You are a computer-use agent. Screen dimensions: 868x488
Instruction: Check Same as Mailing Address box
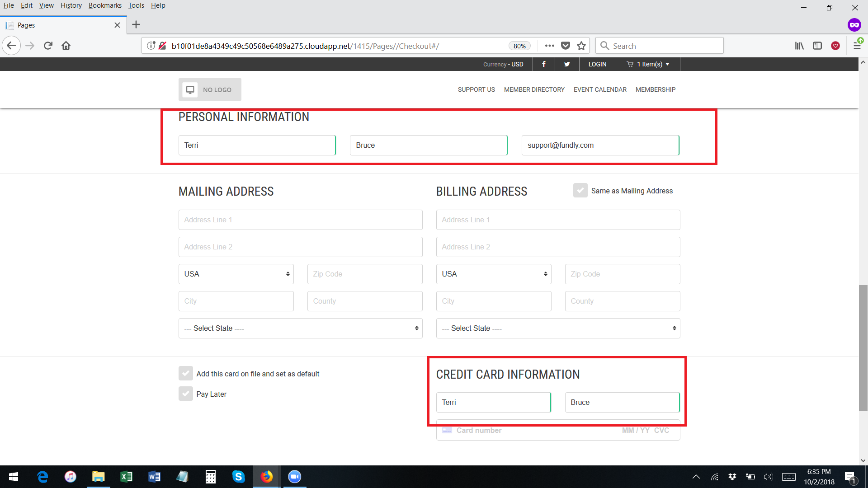[x=580, y=191]
